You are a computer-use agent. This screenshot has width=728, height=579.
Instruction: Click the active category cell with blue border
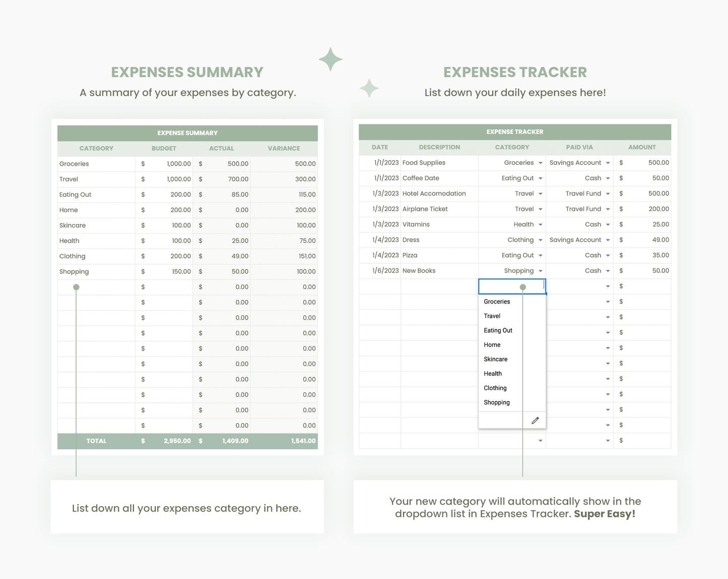point(511,286)
